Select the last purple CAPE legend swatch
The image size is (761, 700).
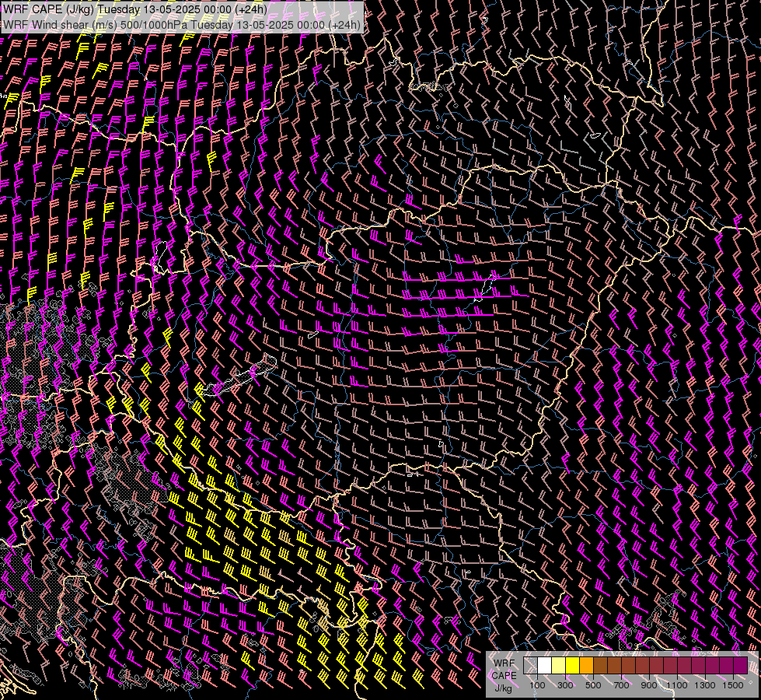741,665
